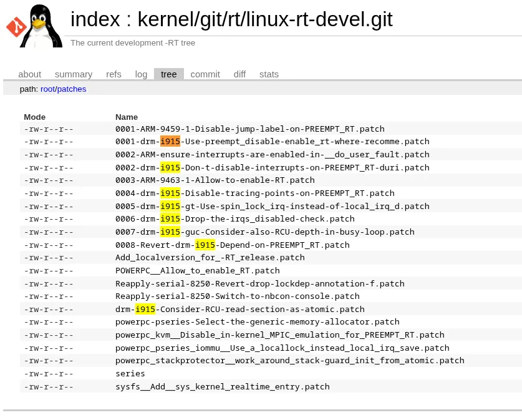
Task: Open drm-i915-Consider-RCU-read-section-as-atomic.patch
Action: pos(240,310)
